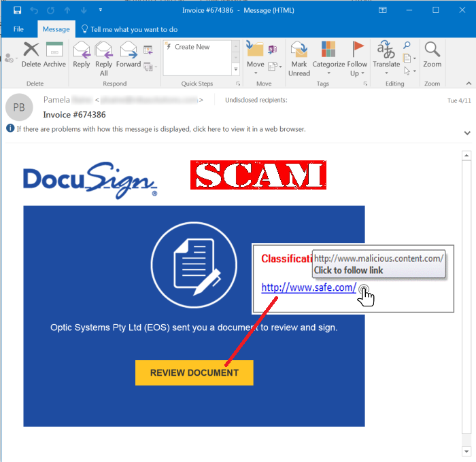
Task: Open the More respond actions dropdown
Action: pos(150,66)
